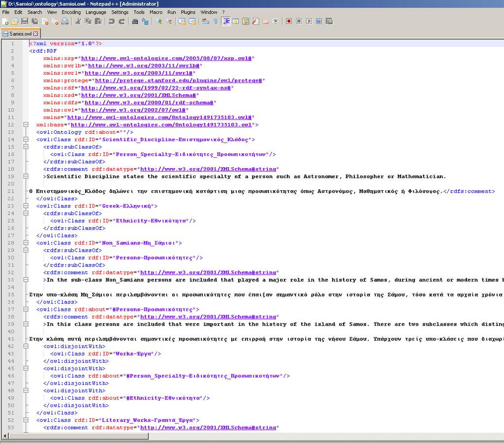Click Run Macro Multiple Times icon
The image size is (504, 444).
pyautogui.click(x=319, y=22)
